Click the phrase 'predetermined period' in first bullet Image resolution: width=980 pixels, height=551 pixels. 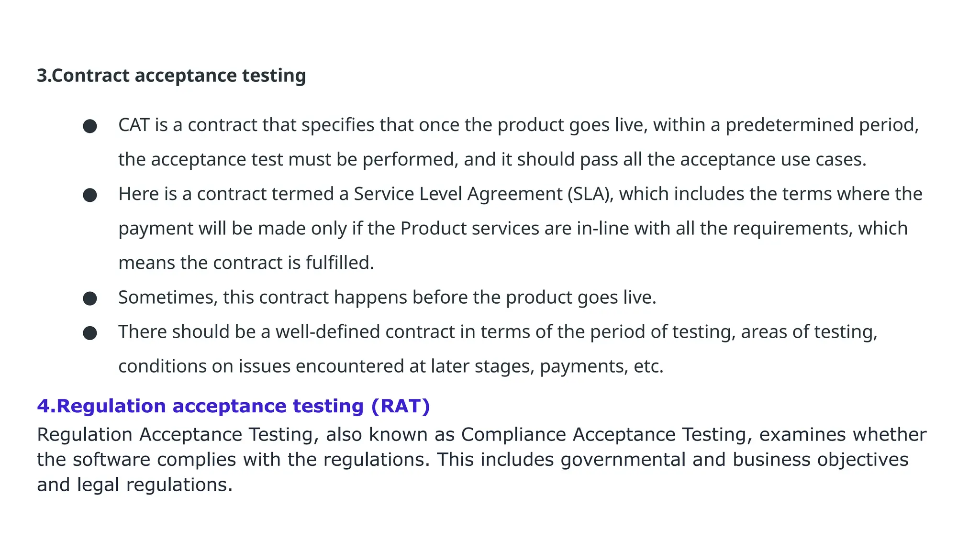822,125
